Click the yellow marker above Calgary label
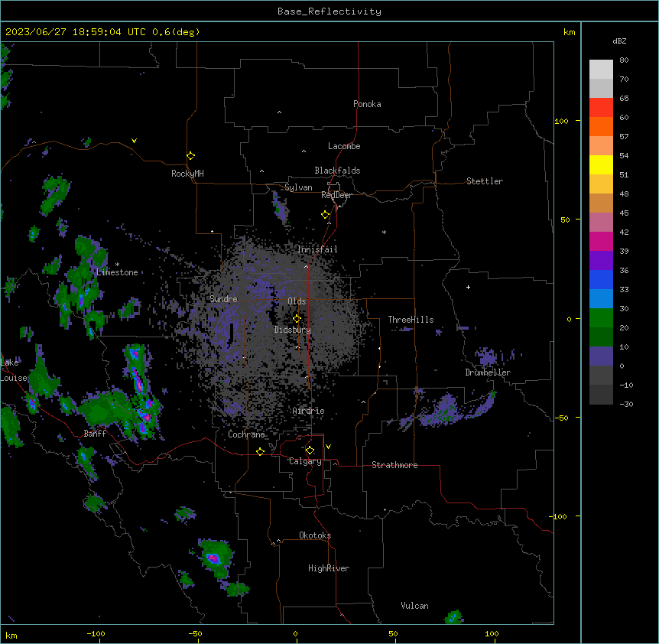Image resolution: width=659 pixels, height=644 pixels. pyautogui.click(x=310, y=450)
